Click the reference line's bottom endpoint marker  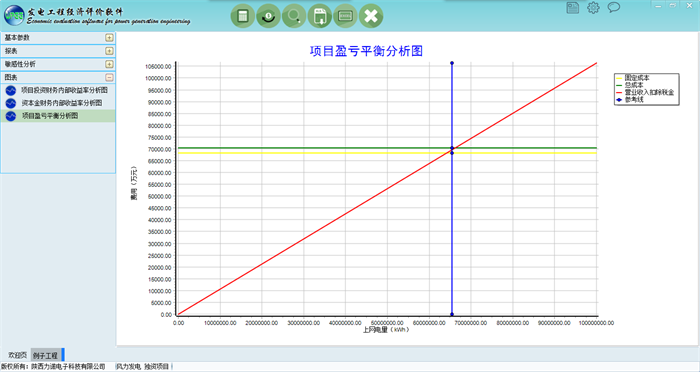[x=452, y=314]
